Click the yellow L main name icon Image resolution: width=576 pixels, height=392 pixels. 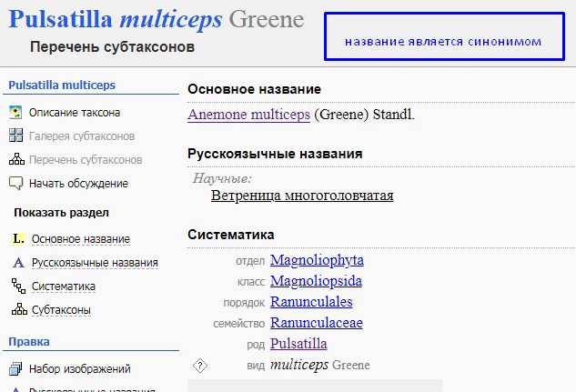pyautogui.click(x=18, y=239)
